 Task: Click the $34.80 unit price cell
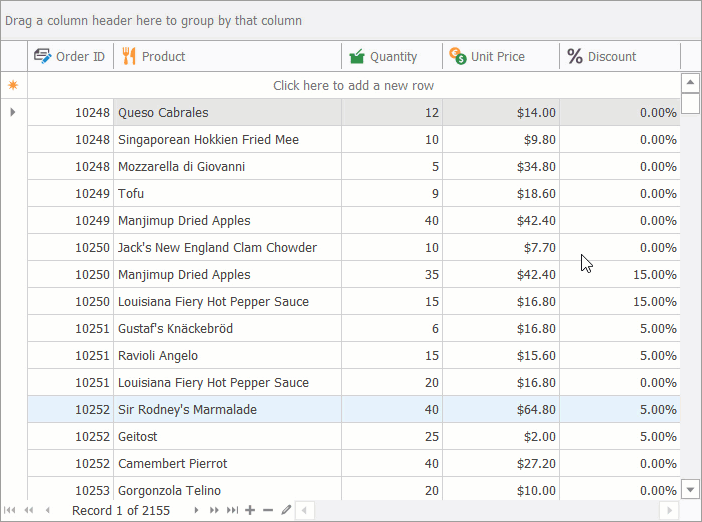click(500, 167)
